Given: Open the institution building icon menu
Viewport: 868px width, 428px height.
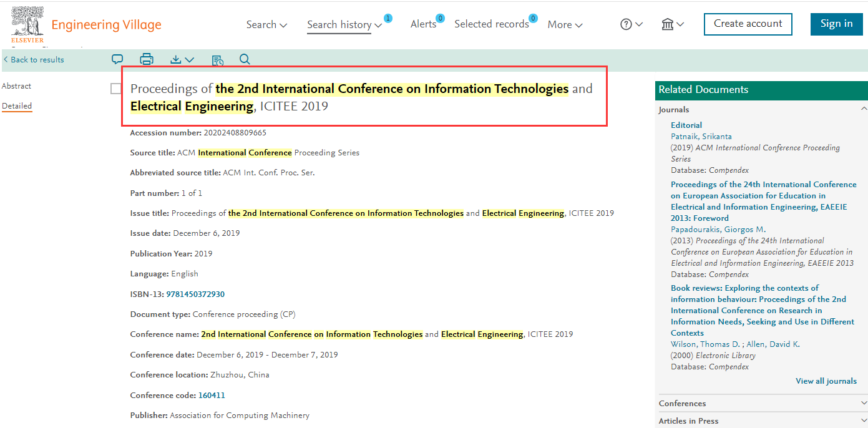Looking at the screenshot, I should [672, 24].
